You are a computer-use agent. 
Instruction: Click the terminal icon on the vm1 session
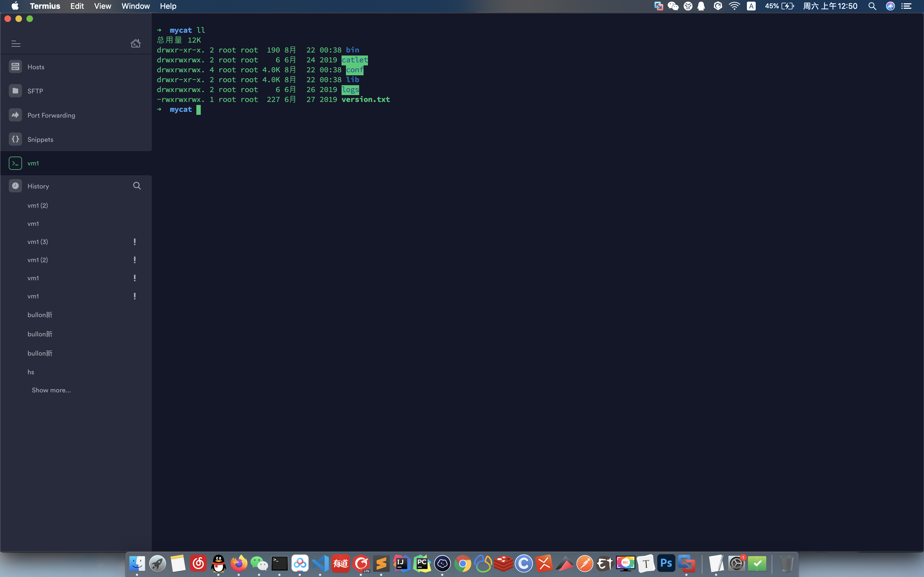[15, 163]
